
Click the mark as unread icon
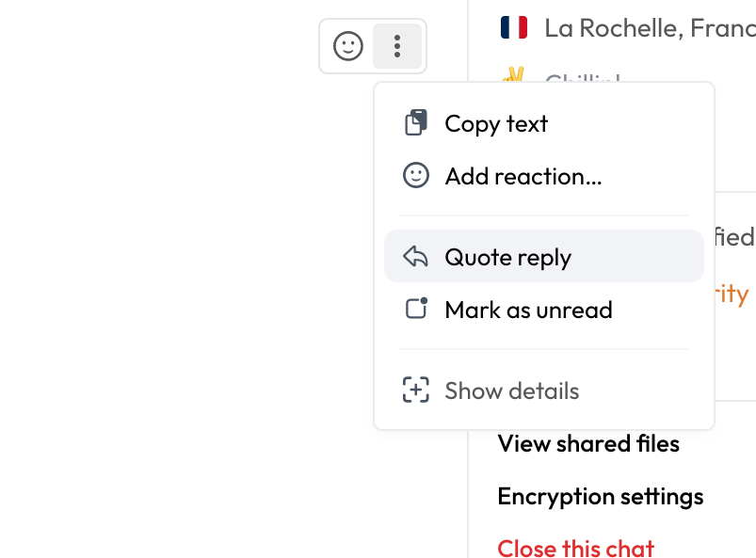416,310
